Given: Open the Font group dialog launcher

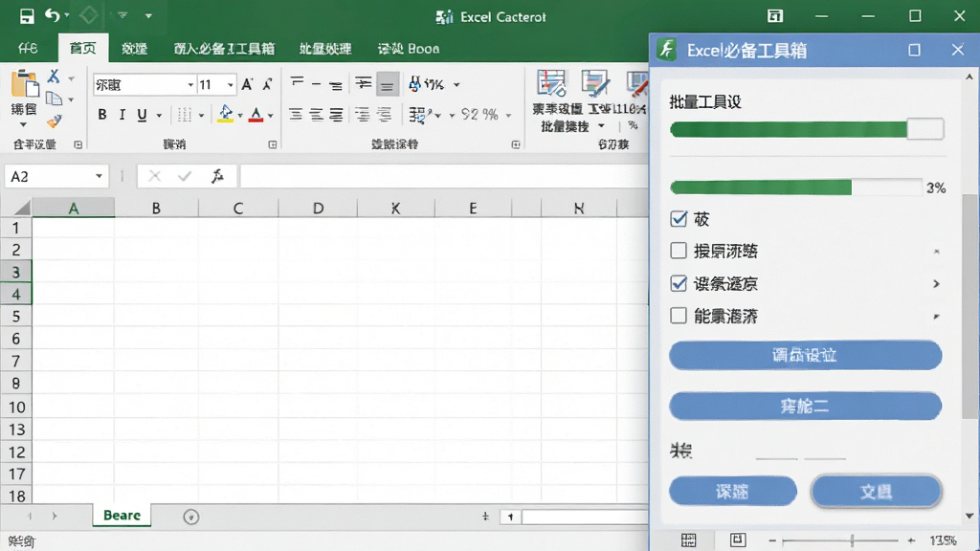Looking at the screenshot, I should tap(273, 144).
